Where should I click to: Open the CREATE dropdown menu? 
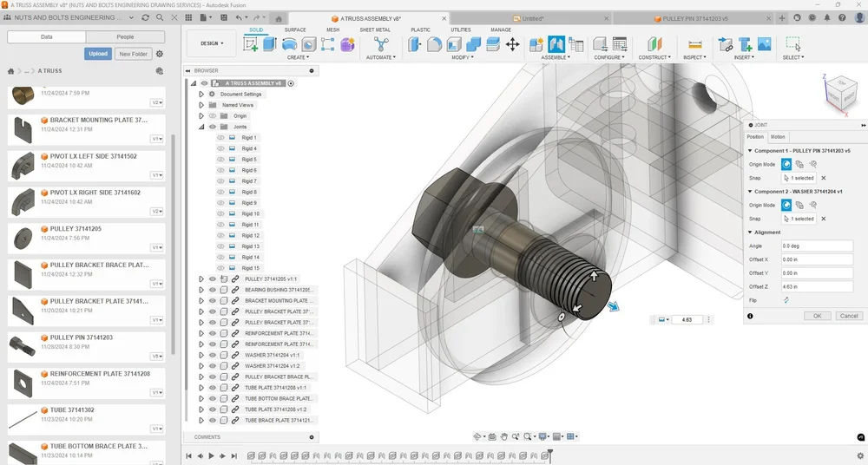(298, 57)
